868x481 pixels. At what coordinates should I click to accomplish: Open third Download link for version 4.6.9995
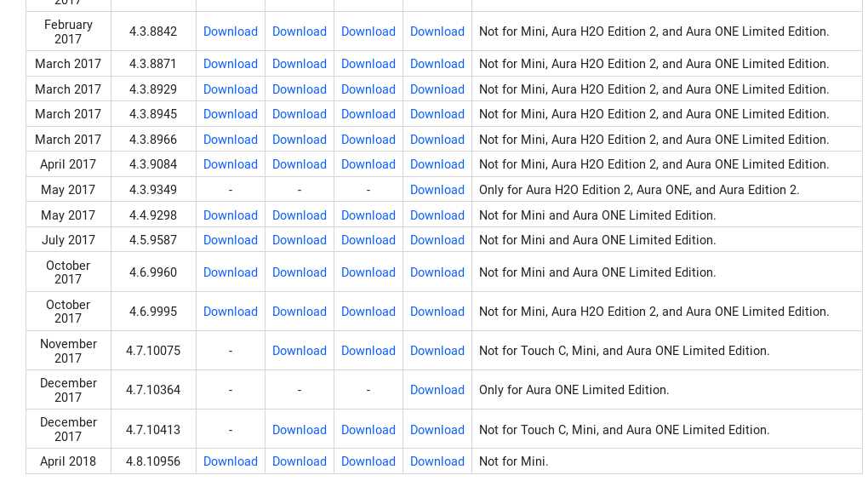point(368,312)
